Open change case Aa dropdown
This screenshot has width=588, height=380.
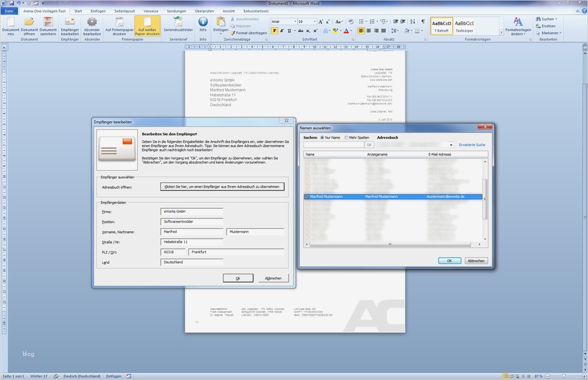339,22
